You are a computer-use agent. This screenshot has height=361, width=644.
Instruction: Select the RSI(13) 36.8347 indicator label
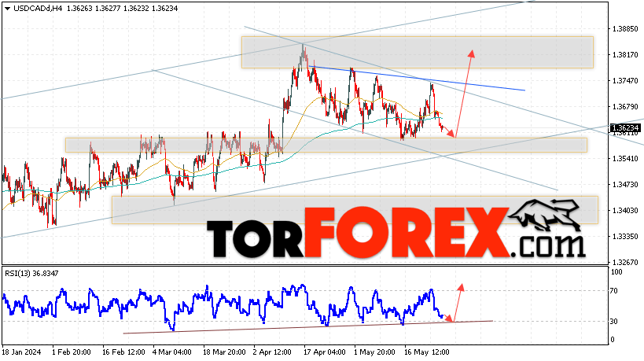pos(31,273)
